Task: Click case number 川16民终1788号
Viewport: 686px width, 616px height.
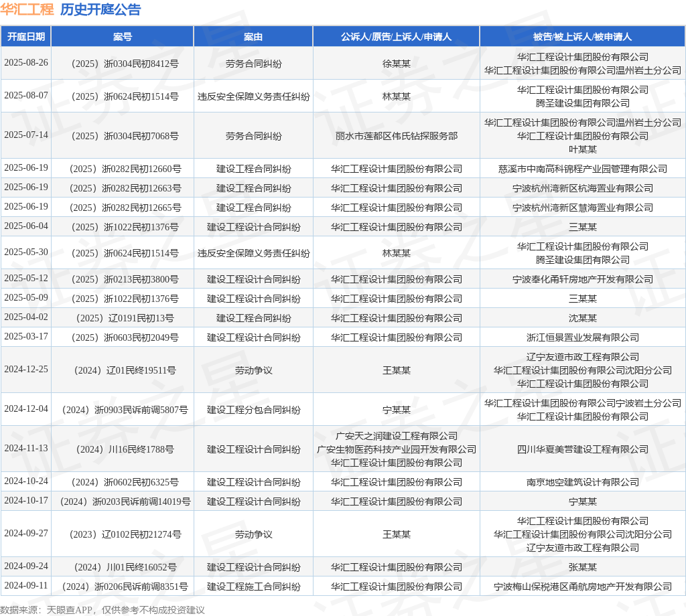Action: point(125,449)
